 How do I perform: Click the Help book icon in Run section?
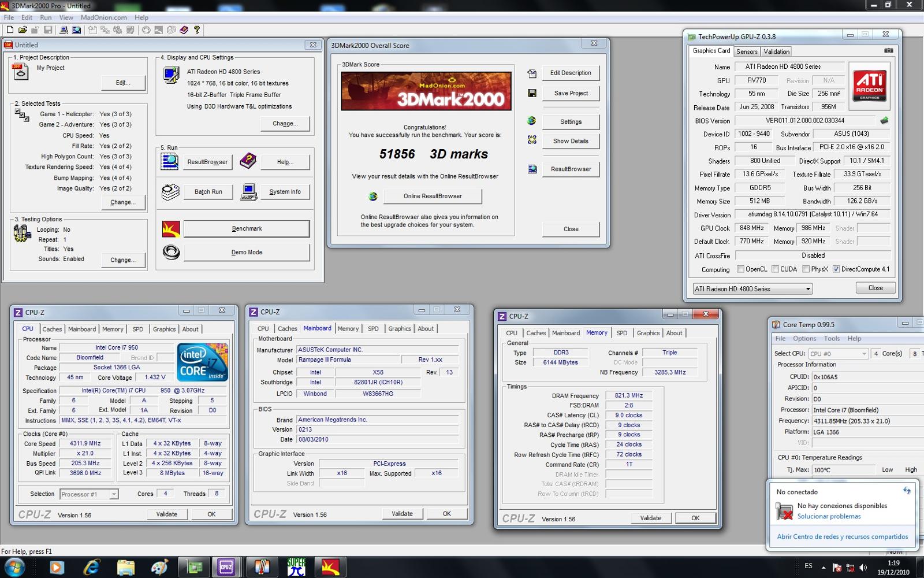tap(248, 161)
